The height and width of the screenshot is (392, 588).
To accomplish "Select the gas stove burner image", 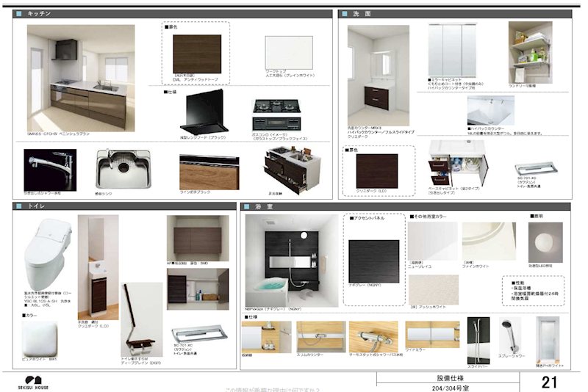I will point(277,115).
